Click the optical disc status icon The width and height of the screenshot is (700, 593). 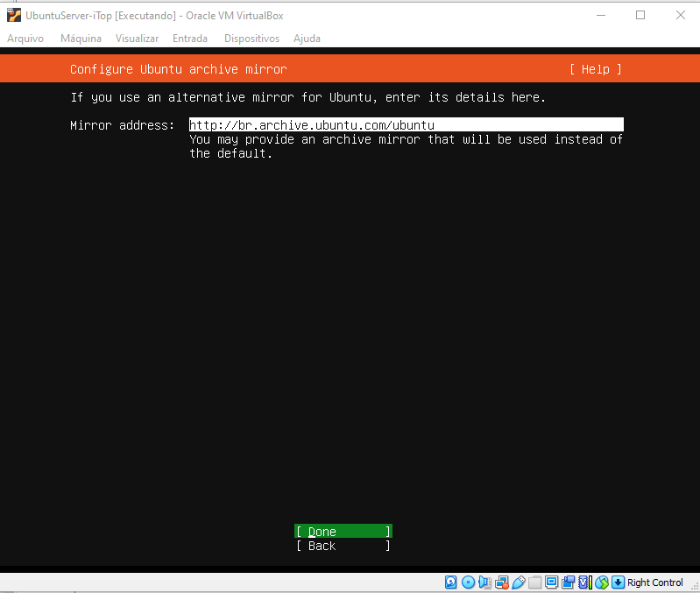(468, 582)
